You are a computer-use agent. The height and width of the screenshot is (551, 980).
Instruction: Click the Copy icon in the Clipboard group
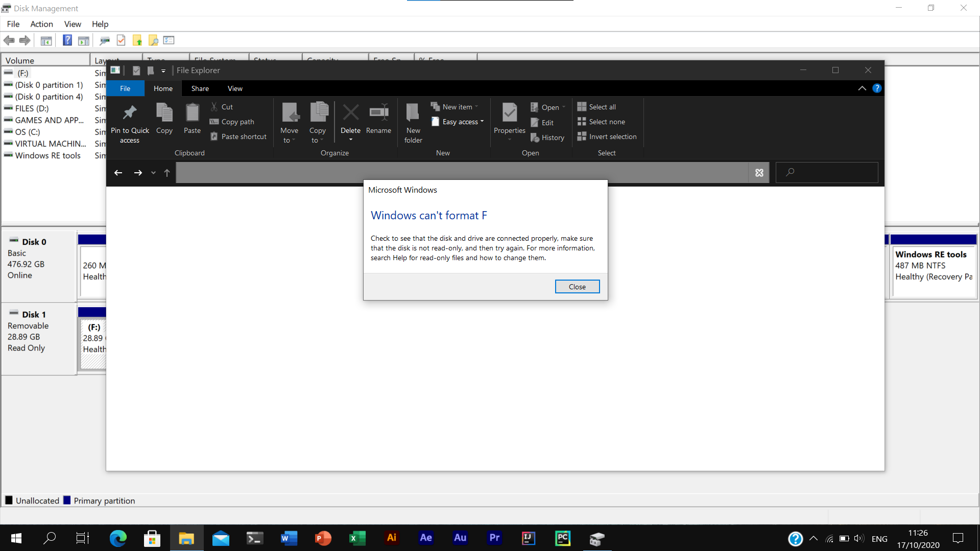coord(164,119)
